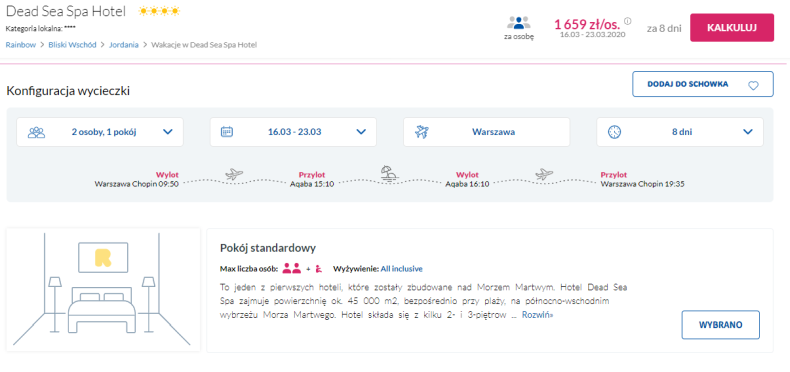The width and height of the screenshot is (790, 372).
Task: Click the beach umbrella icon in flight timeline
Action: pyautogui.click(x=389, y=173)
